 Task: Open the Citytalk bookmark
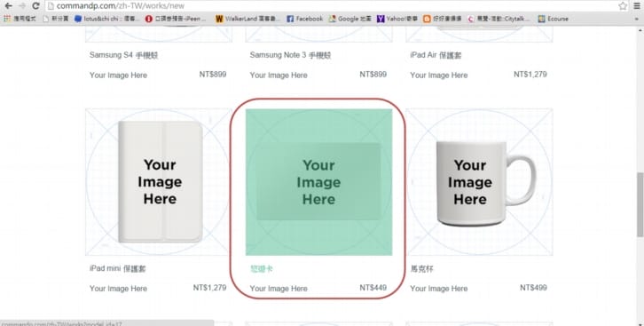pyautogui.click(x=499, y=19)
